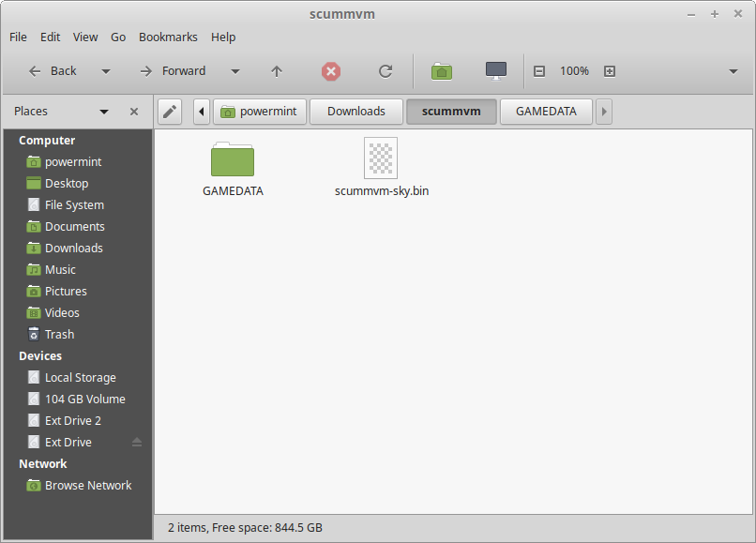
Task: Jump to GAMEDATA in the path bar
Action: point(546,112)
